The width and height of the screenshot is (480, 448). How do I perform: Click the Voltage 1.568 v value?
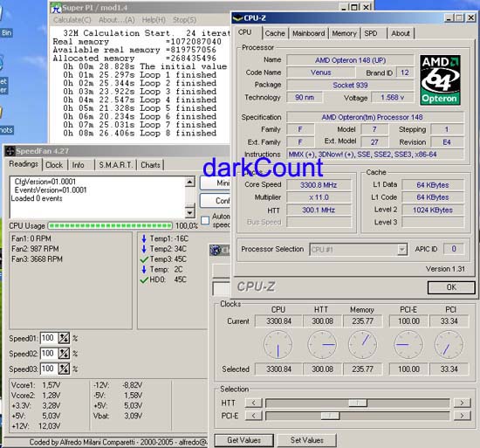393,98
